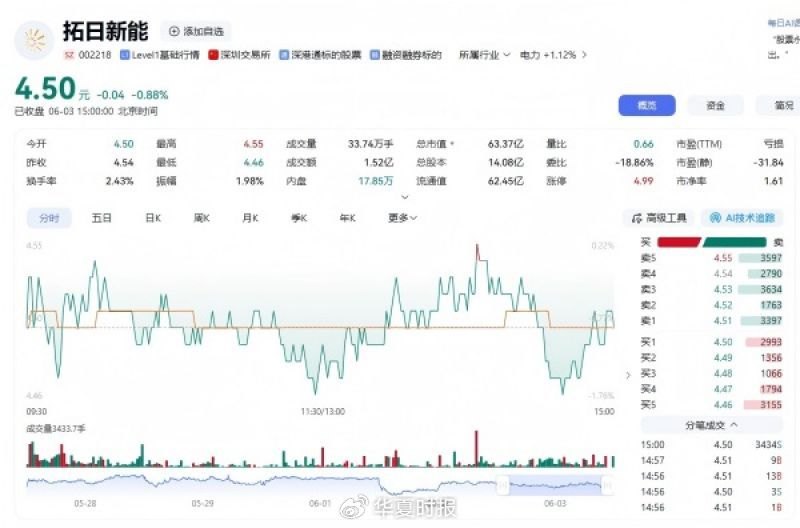Open the 所属行业 dropdown
Viewport: 800px width, 528px height.
point(484,55)
